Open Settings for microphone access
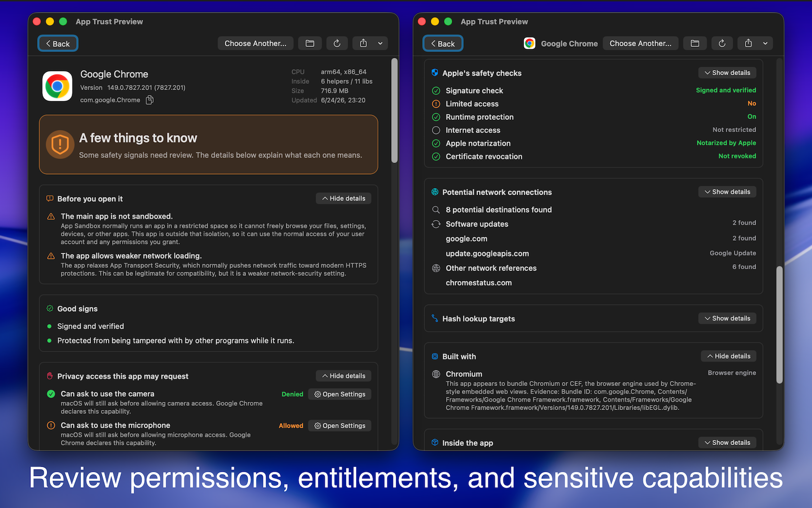 [x=340, y=426]
